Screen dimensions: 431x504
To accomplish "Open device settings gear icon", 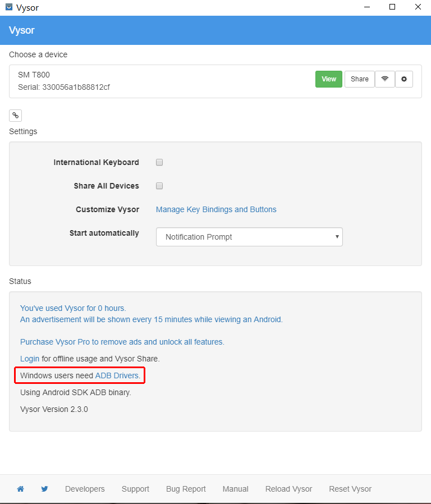I will [x=404, y=79].
